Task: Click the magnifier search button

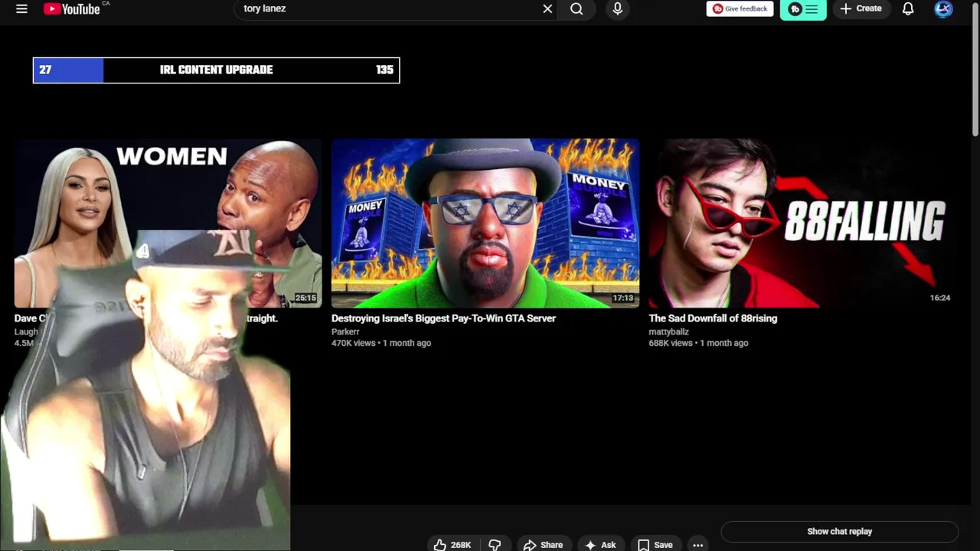Action: (x=577, y=8)
